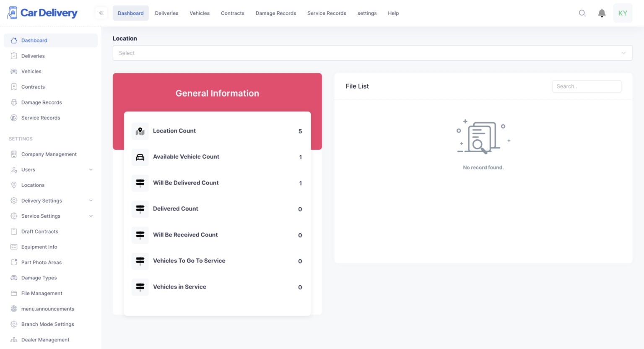Click the Draft Contracts clipboard icon
Screen dimensions: 644x349
point(14,232)
